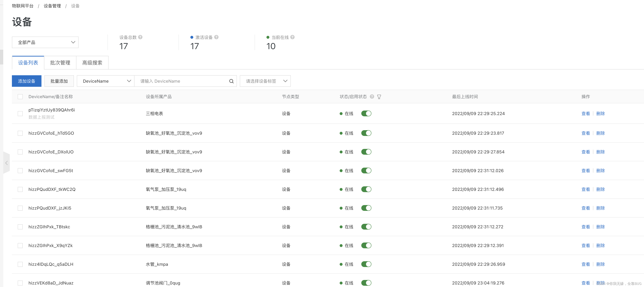Go to 设备管理 breadcrumb
644x287 pixels.
tap(52, 6)
